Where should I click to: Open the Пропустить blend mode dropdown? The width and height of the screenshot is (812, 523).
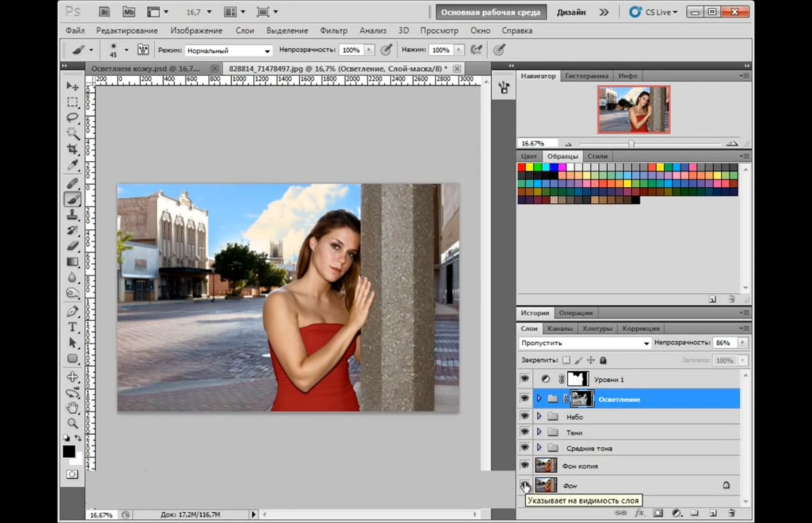[585, 343]
